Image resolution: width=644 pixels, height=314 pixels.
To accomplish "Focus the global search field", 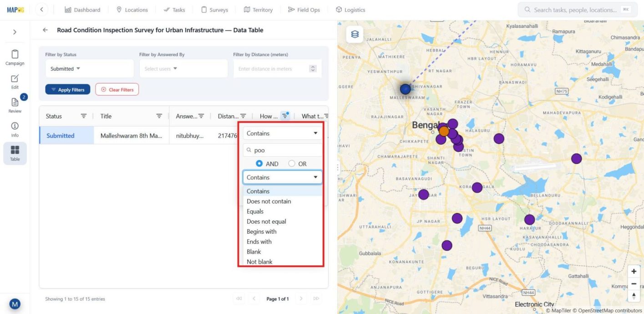I will pos(577,10).
